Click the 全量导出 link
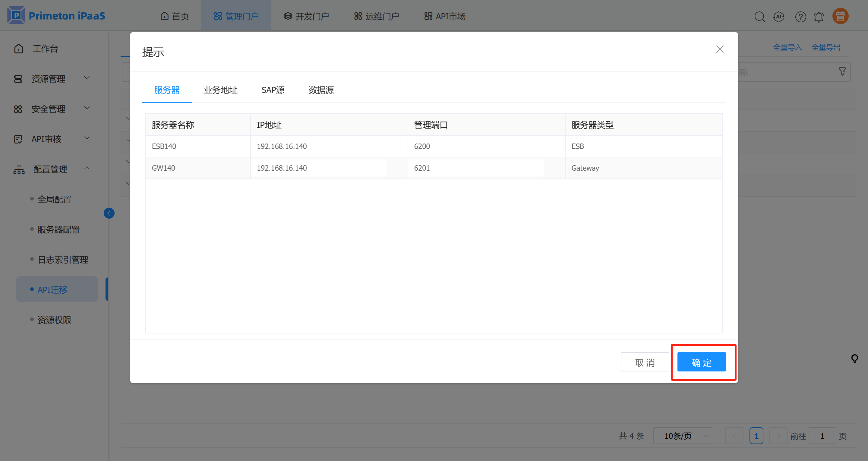Image resolution: width=868 pixels, height=461 pixels. coord(825,47)
